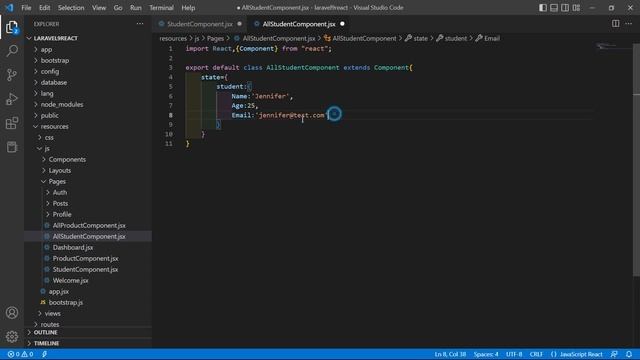Screen dimensions: 640x360
Task: Collapse the resources folder
Action: [54, 127]
